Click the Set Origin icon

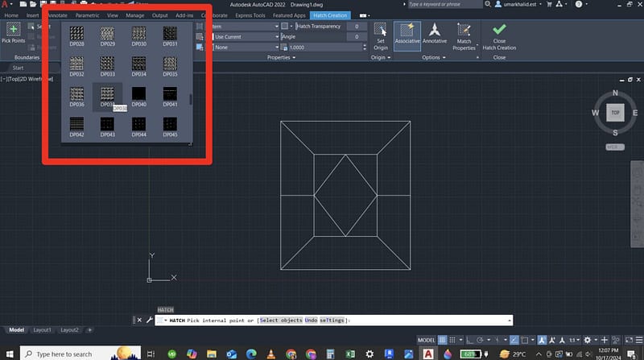point(381,34)
